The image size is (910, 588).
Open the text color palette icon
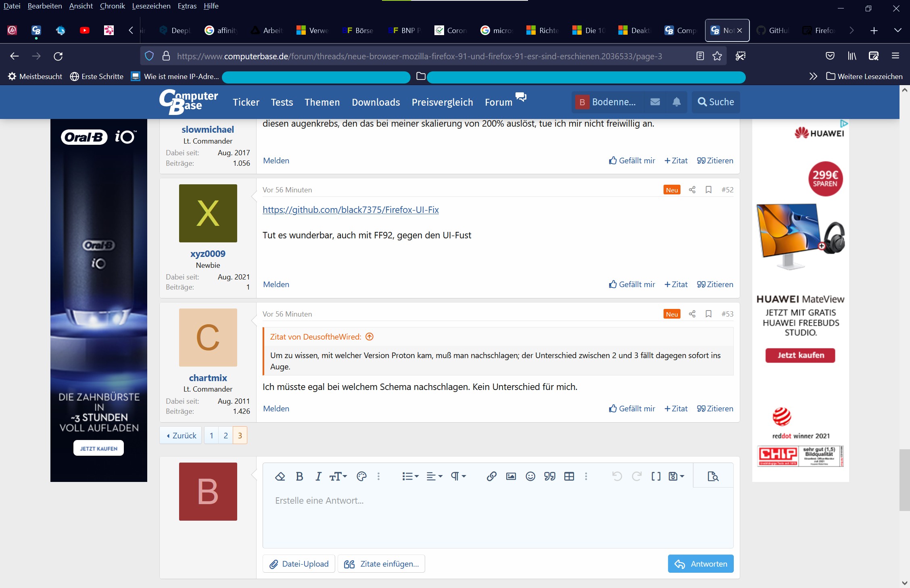coord(361,476)
